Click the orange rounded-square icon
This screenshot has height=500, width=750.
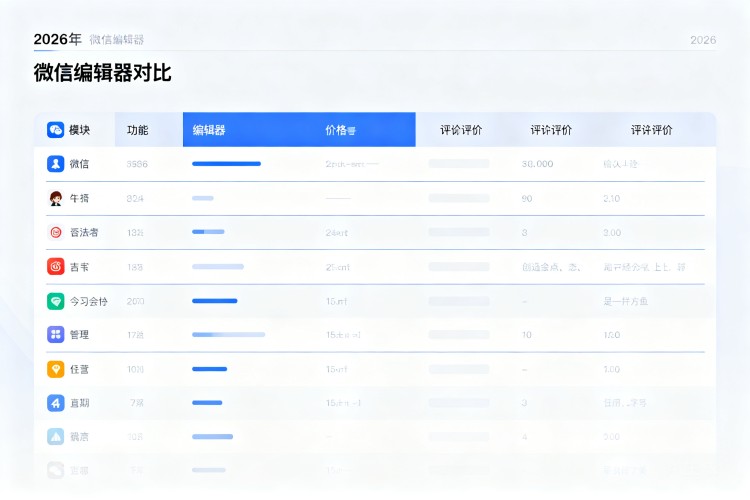55,369
